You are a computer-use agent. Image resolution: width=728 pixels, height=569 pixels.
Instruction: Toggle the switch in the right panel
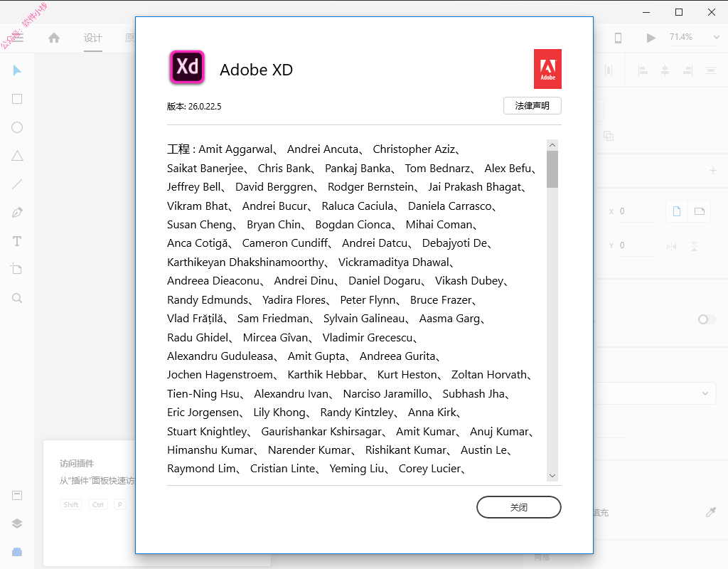(707, 319)
